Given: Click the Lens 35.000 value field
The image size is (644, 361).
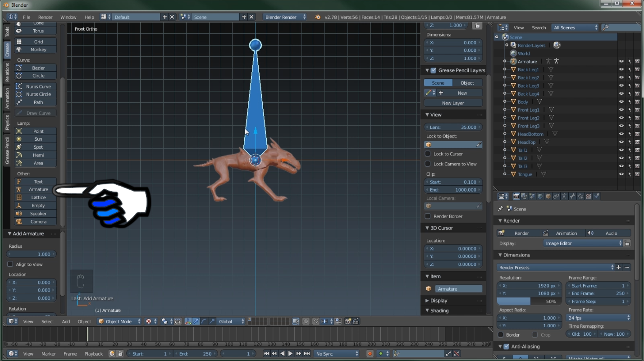Looking at the screenshot, I should click(453, 127).
